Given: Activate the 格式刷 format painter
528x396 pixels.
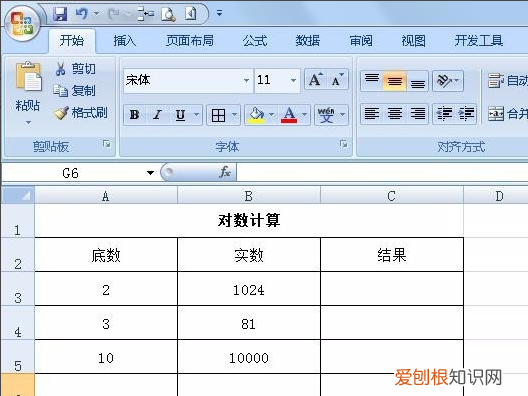Looking at the screenshot, I should [80, 113].
